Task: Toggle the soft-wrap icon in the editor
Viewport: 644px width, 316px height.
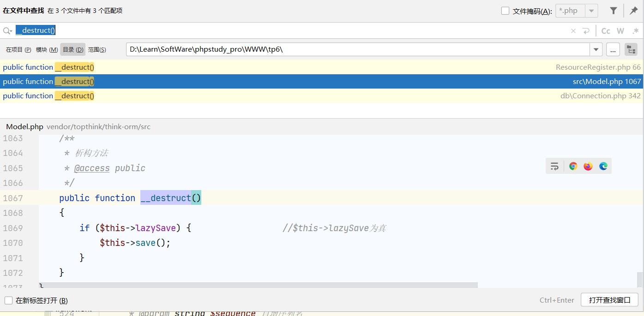Action: pos(554,166)
